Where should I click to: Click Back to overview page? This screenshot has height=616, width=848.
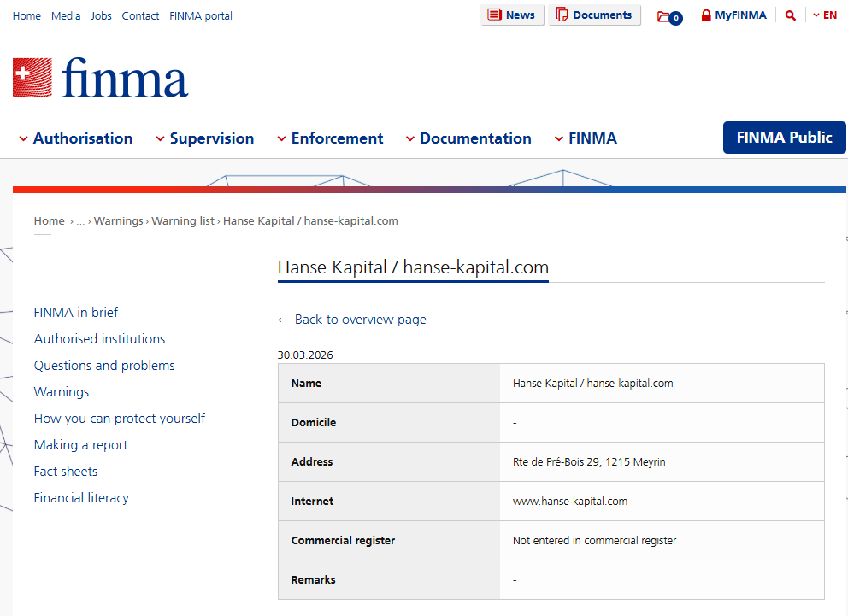[x=352, y=320]
